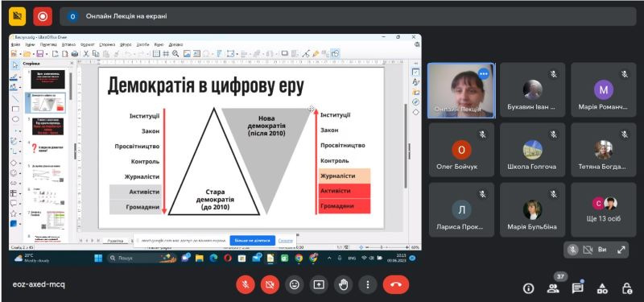The height and width of the screenshot is (302, 644).
Task: Open options on Онлайн Лекція tile
Action: click(484, 73)
